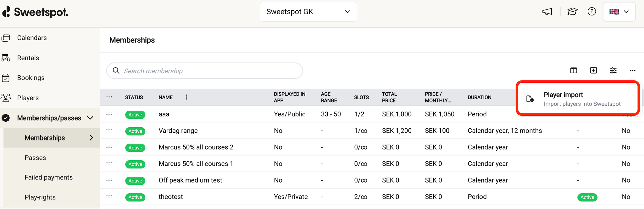
Task: Go to Passes in the sidebar
Action: [35, 158]
